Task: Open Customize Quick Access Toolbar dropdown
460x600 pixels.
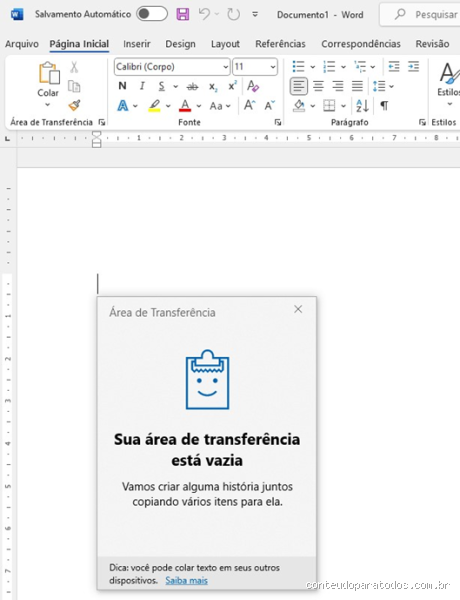Action: click(x=255, y=15)
